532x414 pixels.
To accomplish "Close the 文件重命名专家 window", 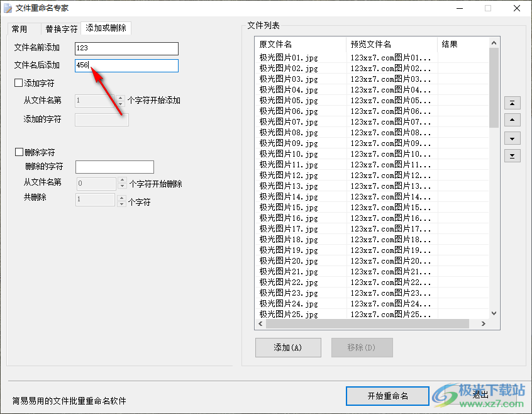I will [517, 8].
